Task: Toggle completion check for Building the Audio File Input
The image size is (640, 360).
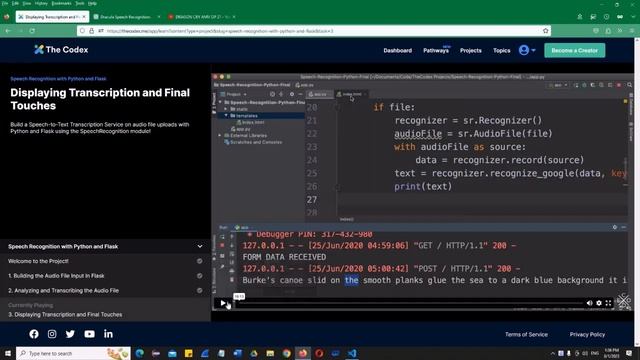Action: [x=200, y=276]
